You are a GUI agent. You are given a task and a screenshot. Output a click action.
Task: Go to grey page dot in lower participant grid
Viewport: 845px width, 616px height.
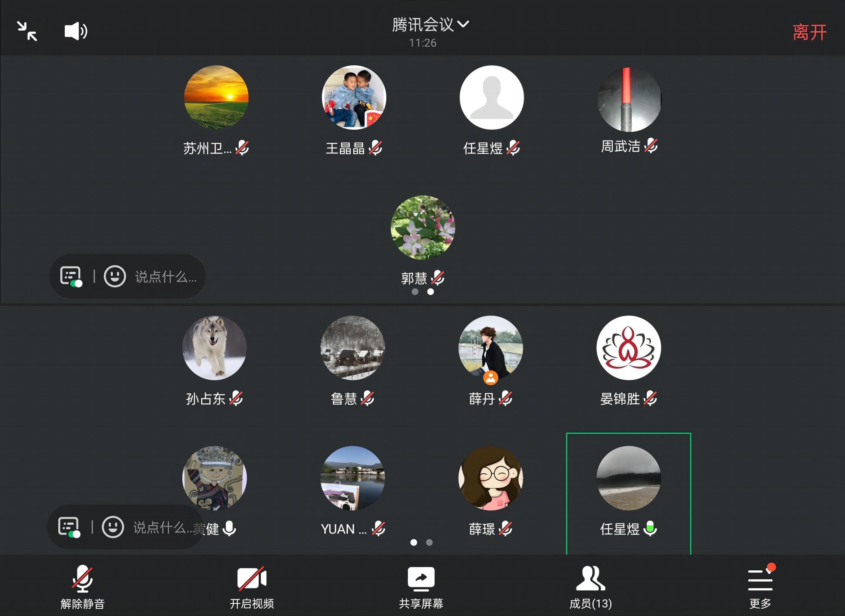(429, 542)
